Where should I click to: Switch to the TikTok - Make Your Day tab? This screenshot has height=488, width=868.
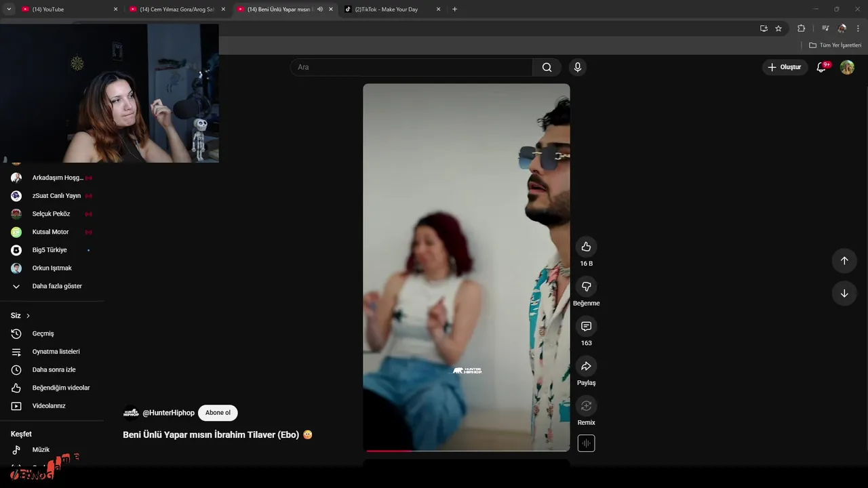[x=388, y=9]
